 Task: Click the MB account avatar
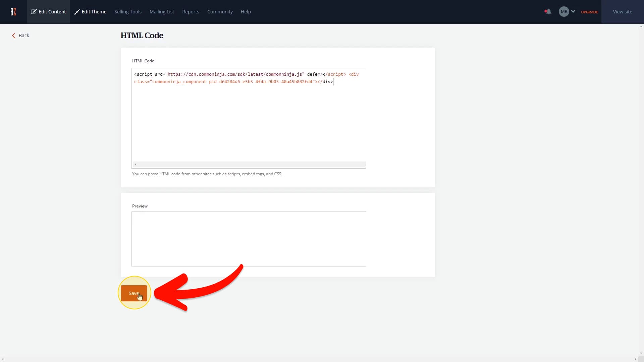[564, 12]
